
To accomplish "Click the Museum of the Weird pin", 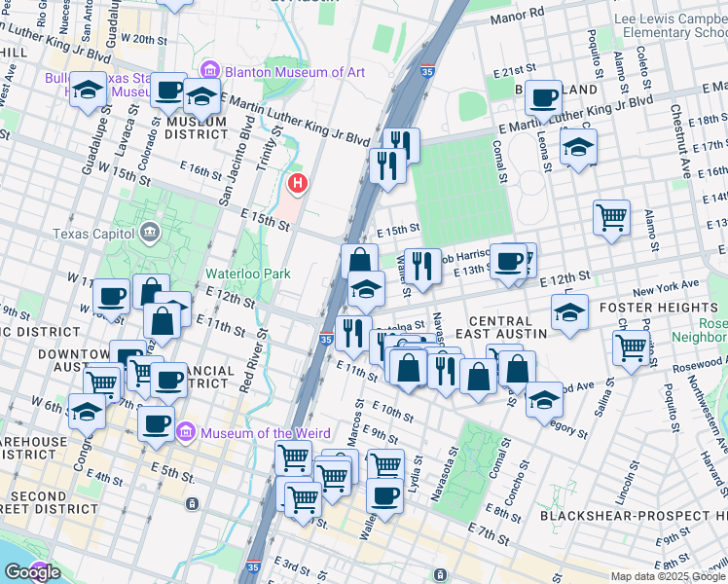I will click(x=187, y=431).
